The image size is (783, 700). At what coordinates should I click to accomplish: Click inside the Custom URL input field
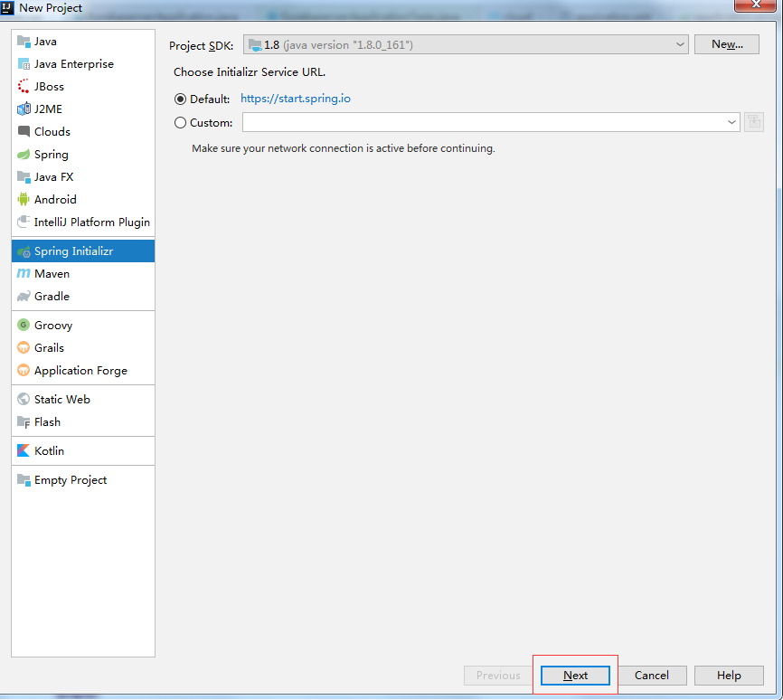(x=484, y=122)
